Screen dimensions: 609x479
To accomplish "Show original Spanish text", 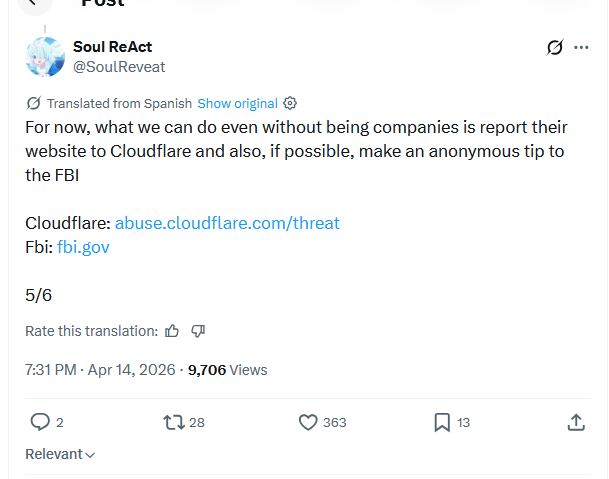I will point(237,103).
